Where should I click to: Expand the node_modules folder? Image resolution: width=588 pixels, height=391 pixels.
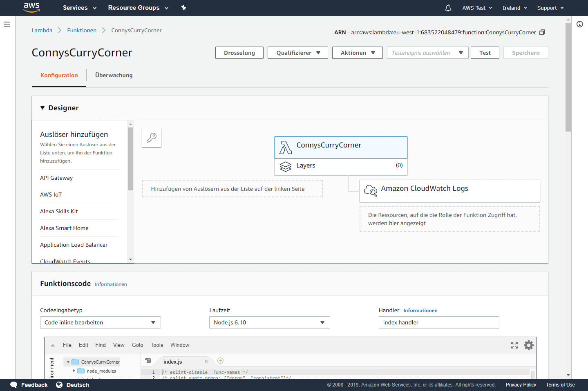[x=74, y=371]
